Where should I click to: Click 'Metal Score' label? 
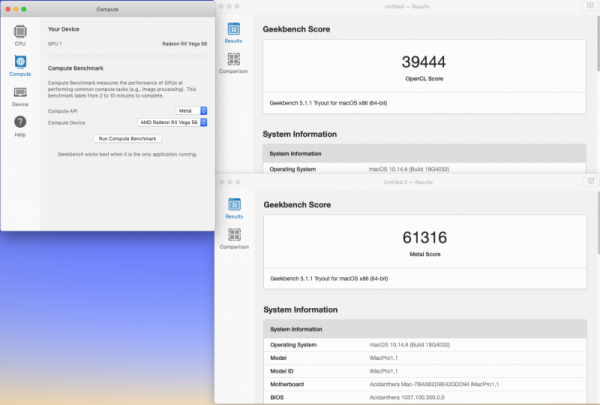425,254
